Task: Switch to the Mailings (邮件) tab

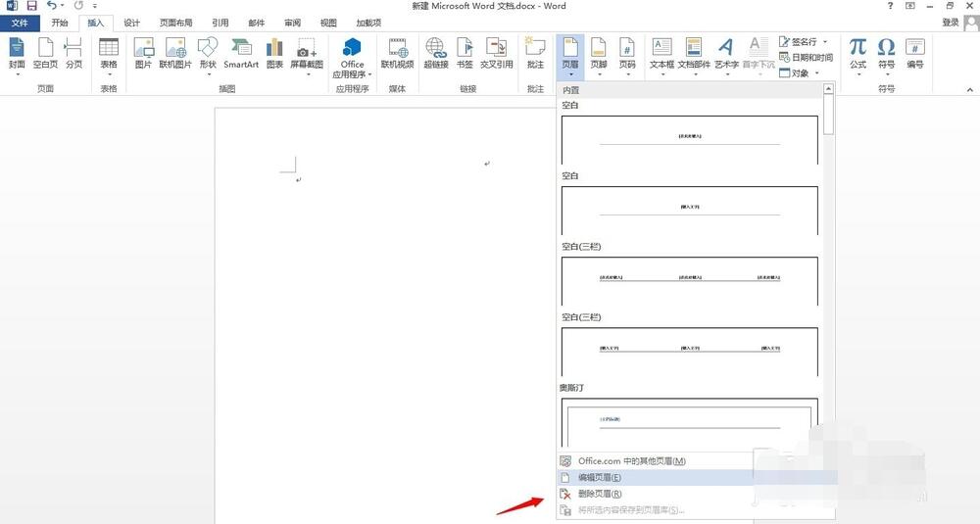Action: pos(256,23)
